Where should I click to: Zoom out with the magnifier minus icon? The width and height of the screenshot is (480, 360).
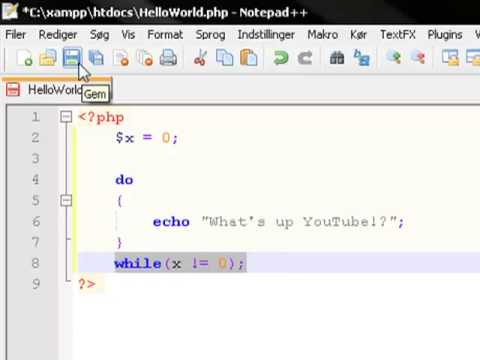click(418, 58)
